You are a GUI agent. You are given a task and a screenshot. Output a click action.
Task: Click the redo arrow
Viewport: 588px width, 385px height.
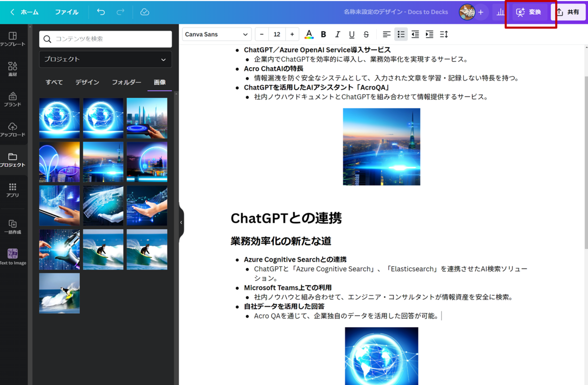click(121, 12)
